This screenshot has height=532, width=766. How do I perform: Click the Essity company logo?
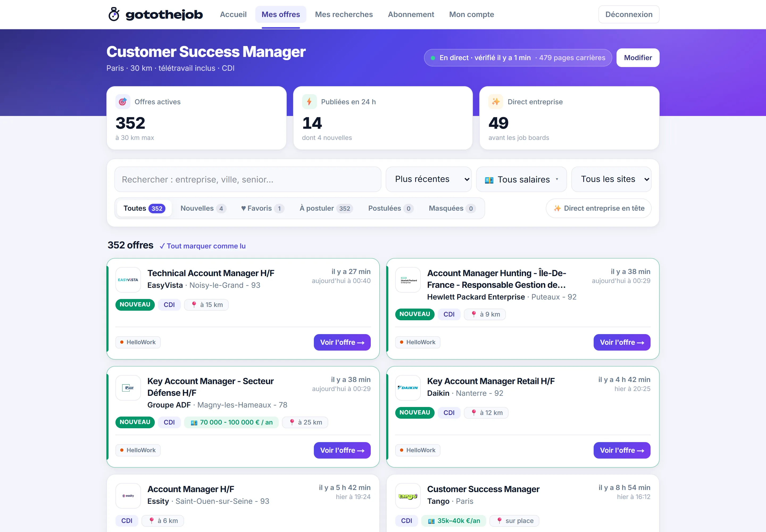click(x=128, y=496)
